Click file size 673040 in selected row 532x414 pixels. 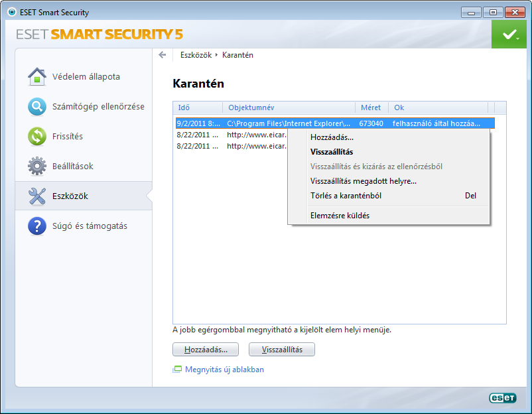371,123
